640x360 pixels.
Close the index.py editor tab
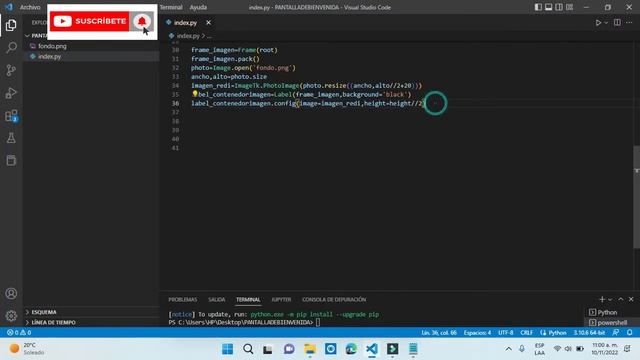tap(209, 22)
